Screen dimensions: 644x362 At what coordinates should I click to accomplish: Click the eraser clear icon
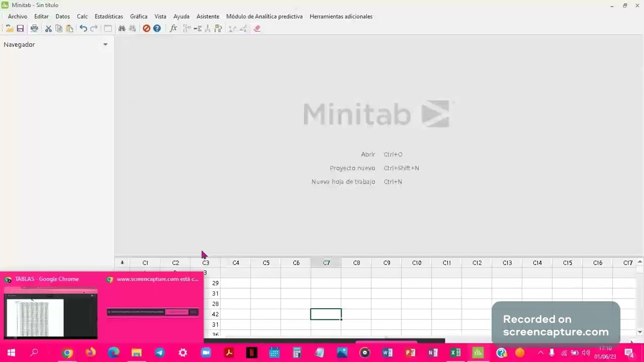click(x=257, y=29)
